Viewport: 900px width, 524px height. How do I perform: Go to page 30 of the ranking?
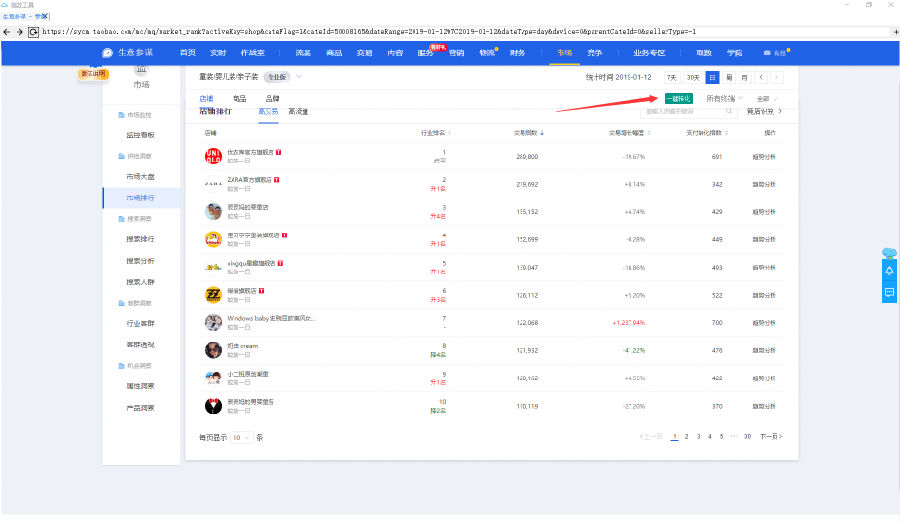[747, 437]
